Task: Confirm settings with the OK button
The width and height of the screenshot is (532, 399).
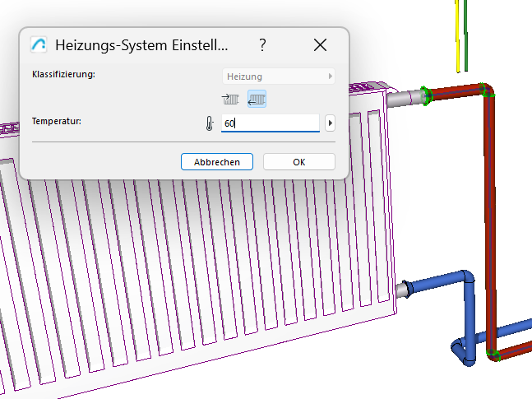Action: pyautogui.click(x=299, y=162)
